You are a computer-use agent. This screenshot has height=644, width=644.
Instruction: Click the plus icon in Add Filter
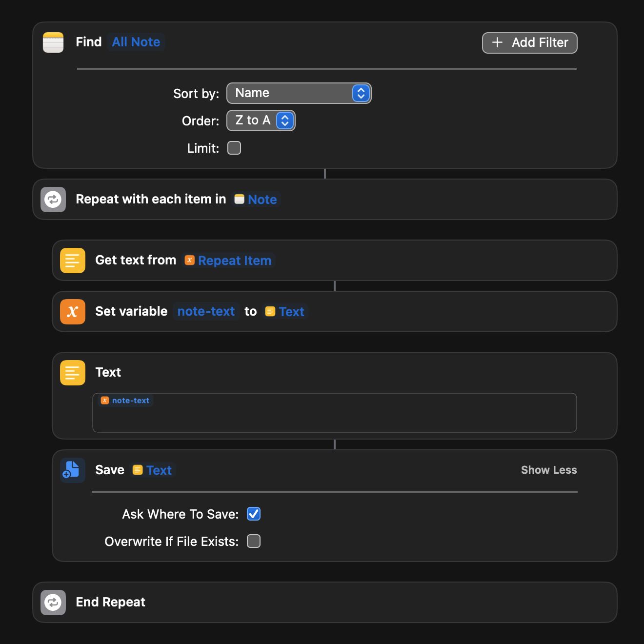coord(497,43)
